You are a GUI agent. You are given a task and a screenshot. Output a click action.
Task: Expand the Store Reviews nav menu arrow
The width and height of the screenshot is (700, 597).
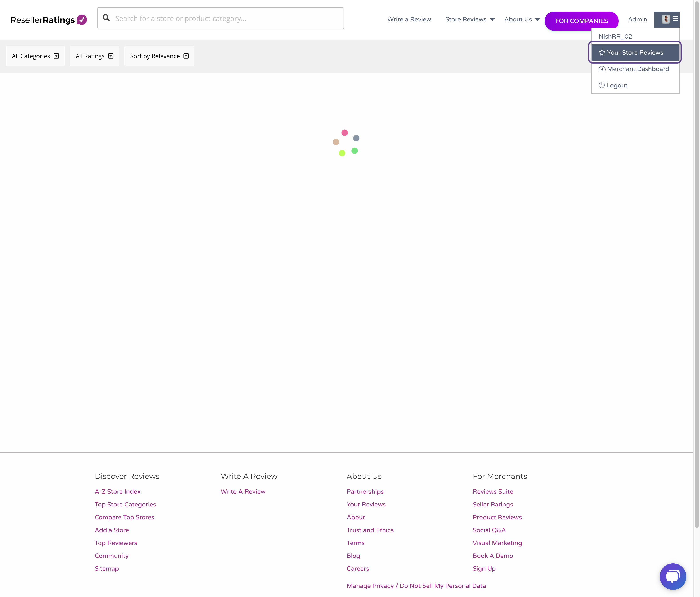pos(492,20)
